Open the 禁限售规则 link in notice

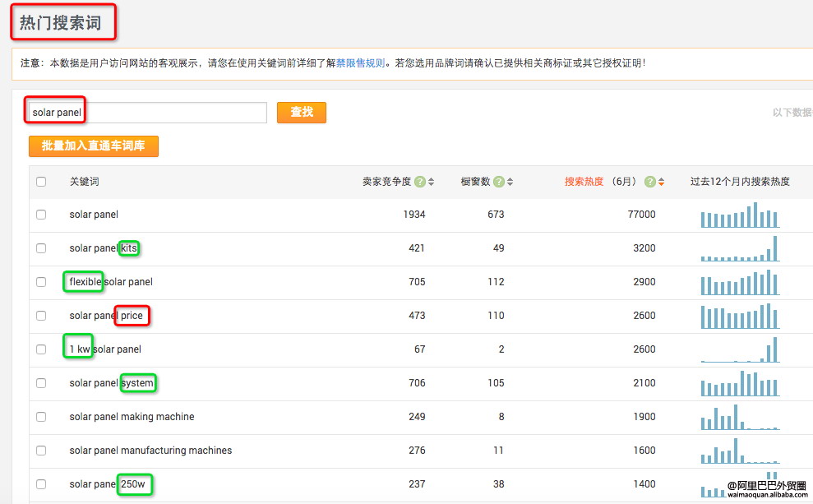360,63
